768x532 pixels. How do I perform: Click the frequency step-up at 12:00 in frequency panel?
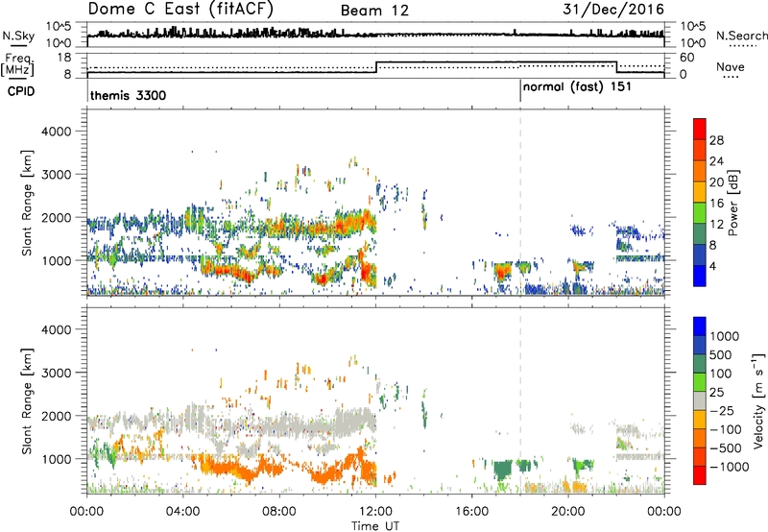(376, 67)
